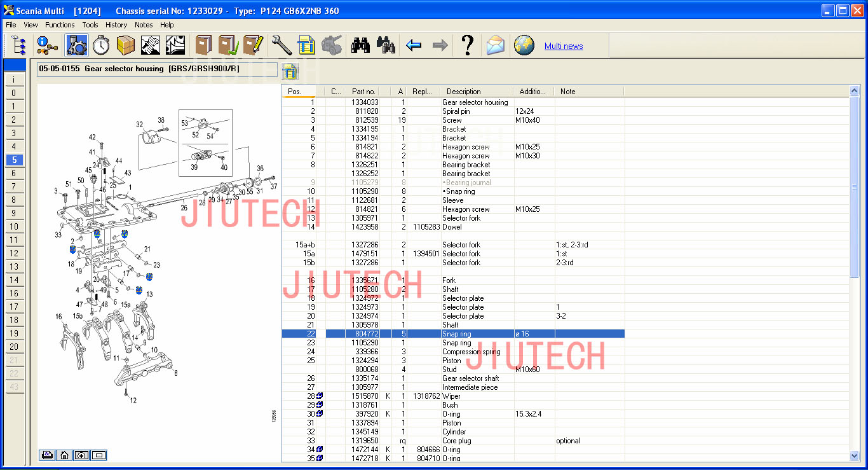The height and width of the screenshot is (470, 868).
Task: Select the 'Core plug' row
Action: (453, 441)
